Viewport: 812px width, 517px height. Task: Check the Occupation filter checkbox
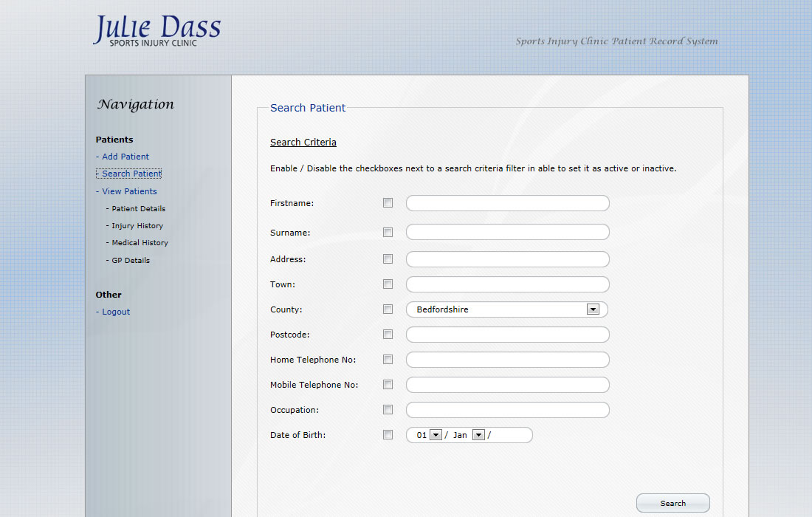(x=388, y=410)
